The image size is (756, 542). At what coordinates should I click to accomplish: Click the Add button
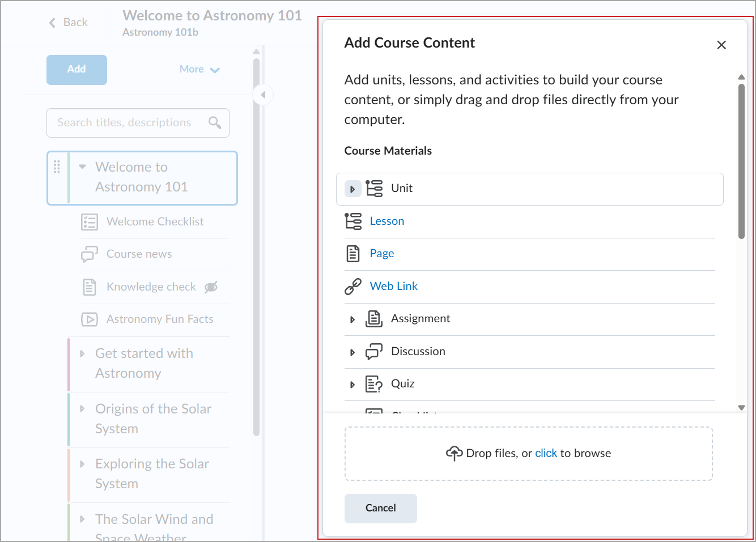coord(77,70)
